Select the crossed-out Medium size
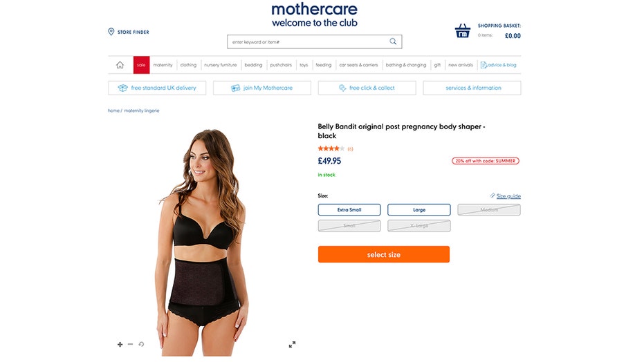This screenshot has height=362, width=644. tap(489, 209)
